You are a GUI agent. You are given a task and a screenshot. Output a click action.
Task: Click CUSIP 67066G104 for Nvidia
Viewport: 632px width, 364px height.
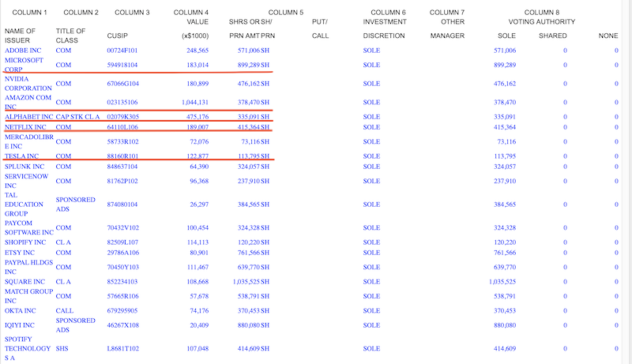123,84
